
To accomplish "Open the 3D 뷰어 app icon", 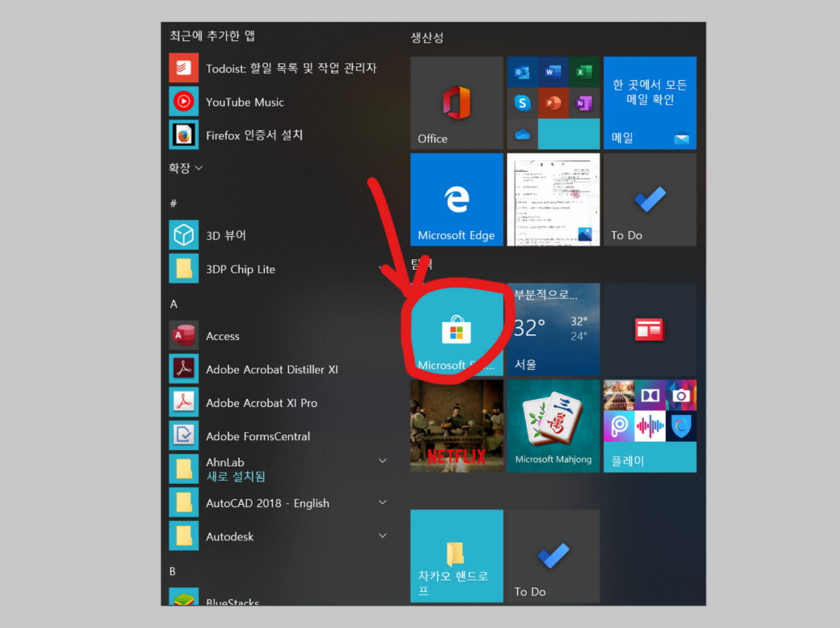I will point(184,235).
